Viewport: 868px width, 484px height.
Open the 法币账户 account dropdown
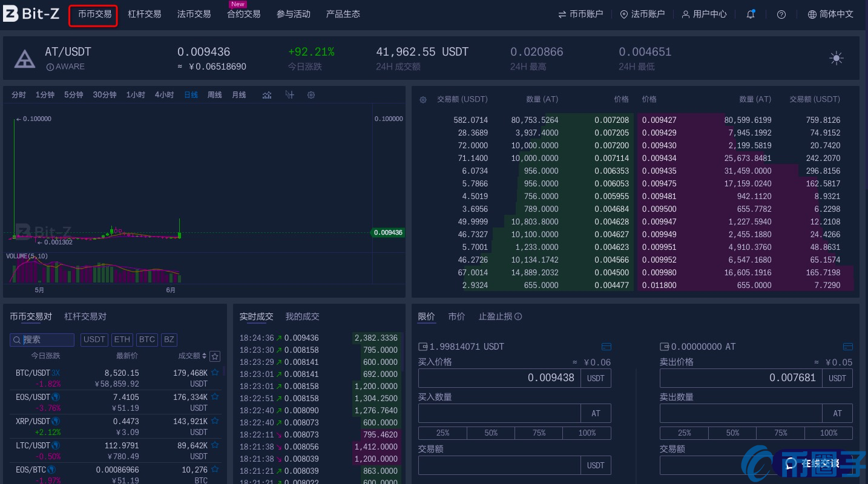[642, 14]
